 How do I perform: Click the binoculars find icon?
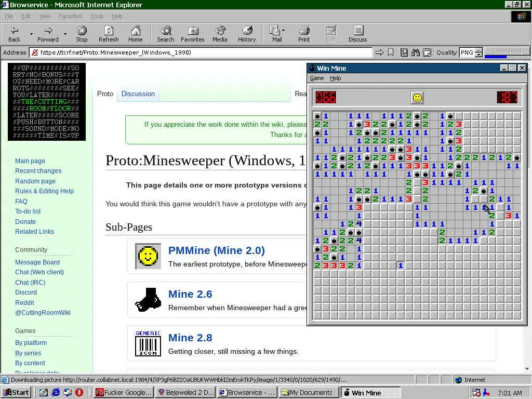click(x=416, y=52)
